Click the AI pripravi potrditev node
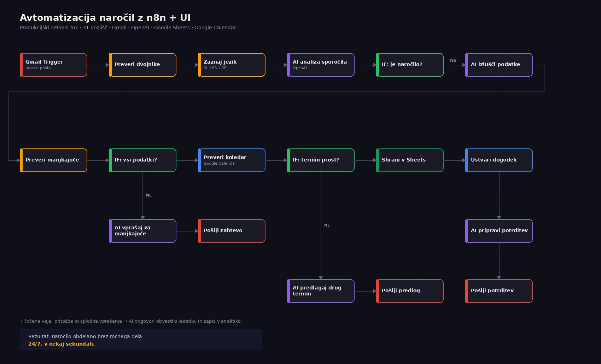Viewport: 601px width, 364px height. (499, 231)
